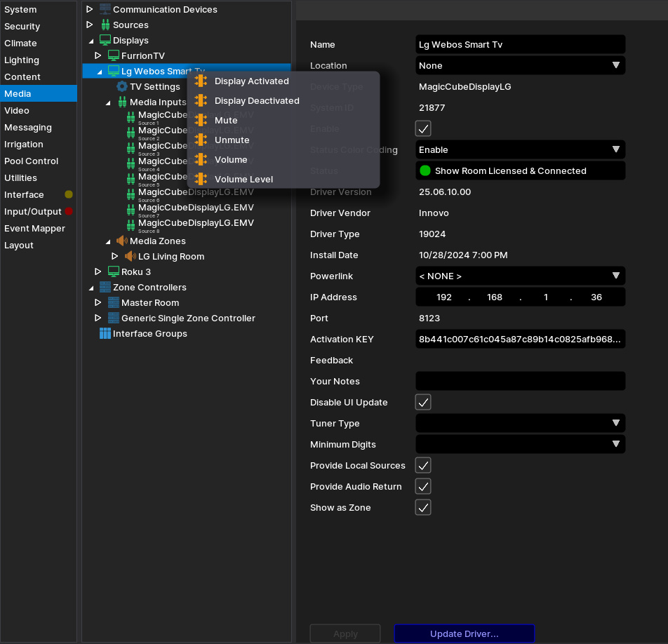
Task: Click the Media Inputs plug icon
Action: [122, 102]
